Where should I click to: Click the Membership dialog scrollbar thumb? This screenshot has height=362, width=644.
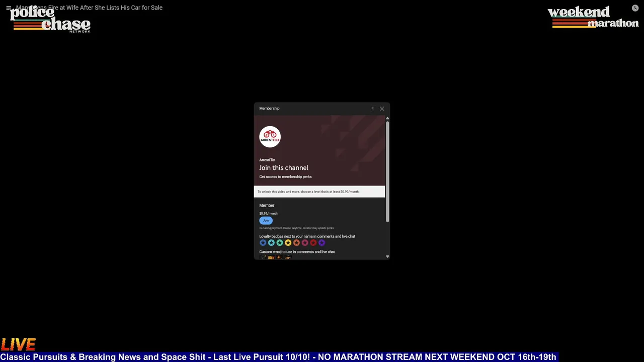(x=387, y=171)
